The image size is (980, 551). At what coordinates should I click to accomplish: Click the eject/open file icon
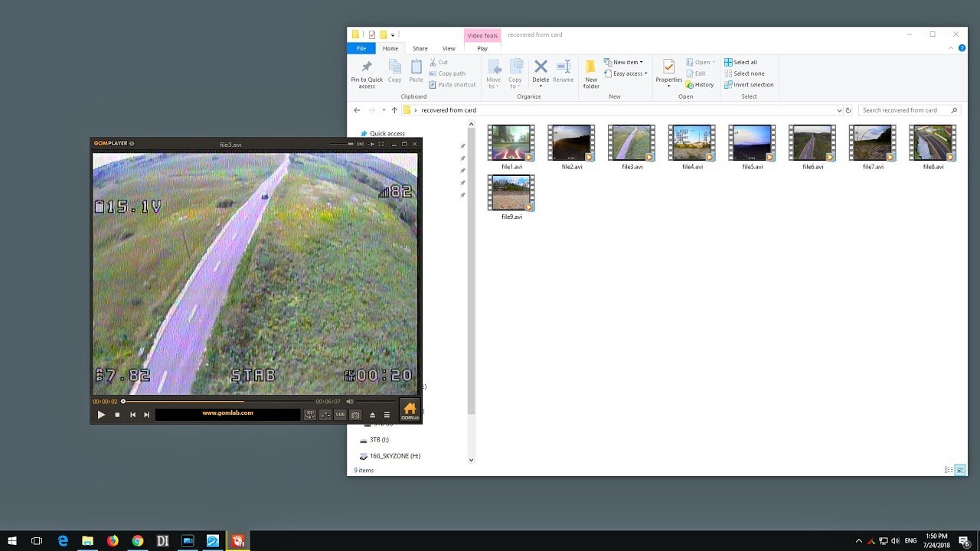coord(373,415)
